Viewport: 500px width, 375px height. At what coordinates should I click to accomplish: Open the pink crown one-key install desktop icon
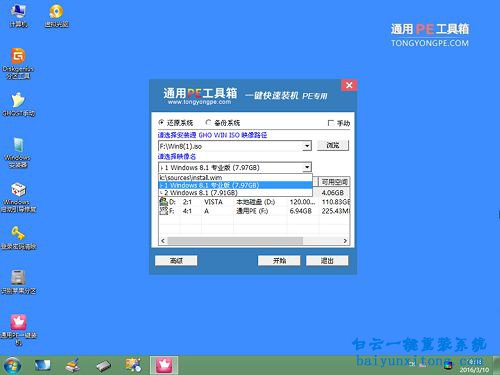point(18,329)
